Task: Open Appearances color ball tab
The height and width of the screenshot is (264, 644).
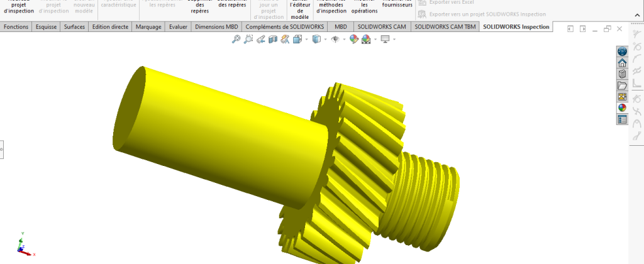Action: click(x=622, y=108)
